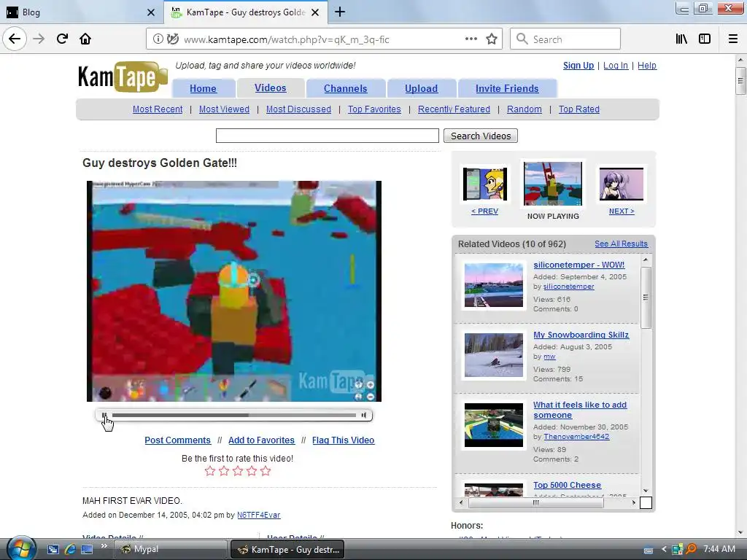Launch Internet Explorer from quick launch
747x560 pixels.
click(70, 549)
